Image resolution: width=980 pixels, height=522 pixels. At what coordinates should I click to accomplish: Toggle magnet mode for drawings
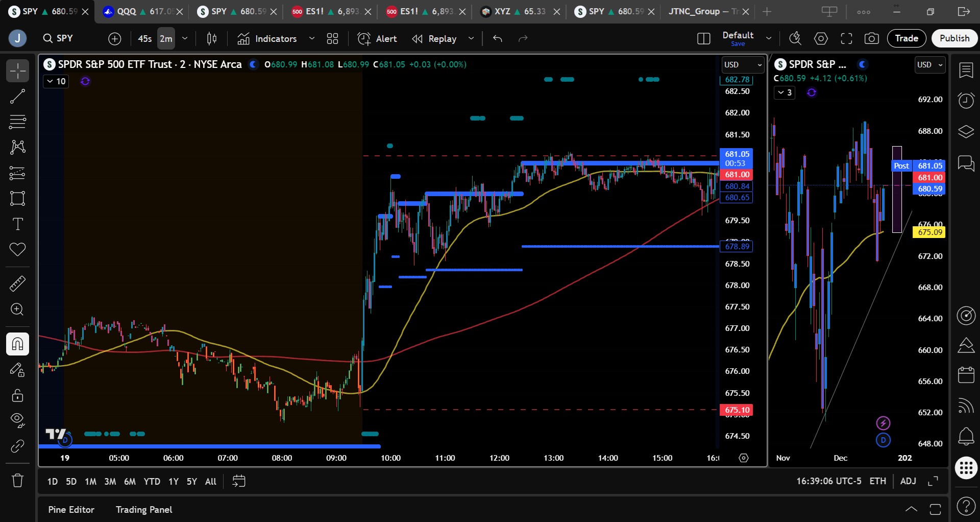point(17,344)
